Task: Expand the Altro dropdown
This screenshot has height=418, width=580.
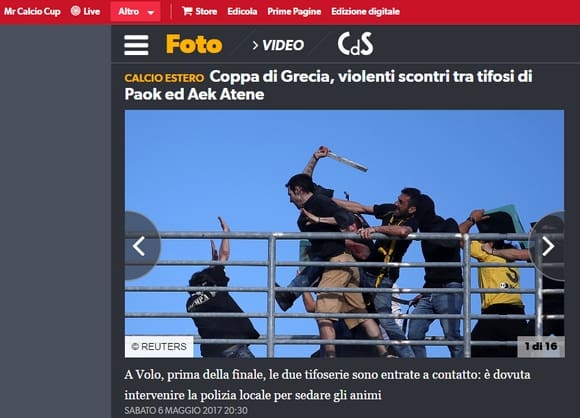Action: tap(135, 11)
